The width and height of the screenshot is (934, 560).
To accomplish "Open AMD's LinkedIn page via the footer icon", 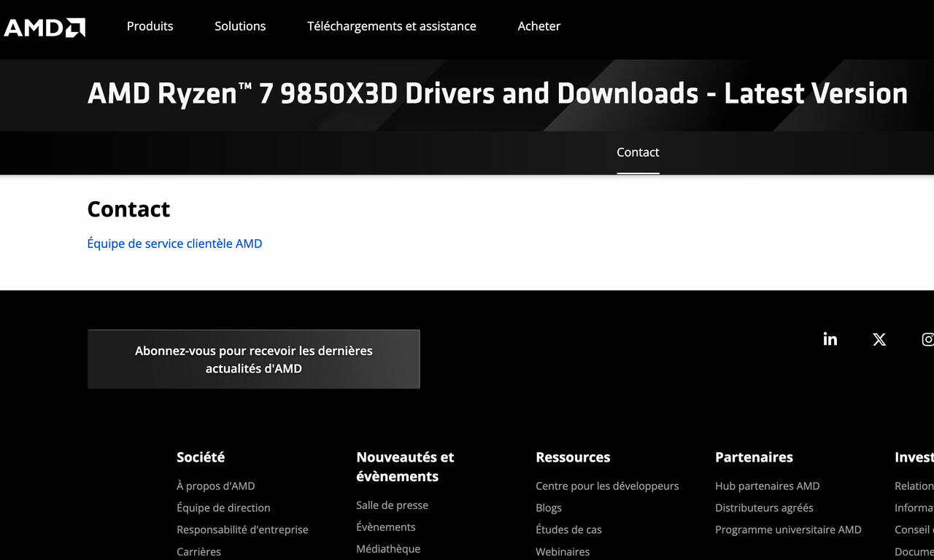I will pyautogui.click(x=830, y=338).
